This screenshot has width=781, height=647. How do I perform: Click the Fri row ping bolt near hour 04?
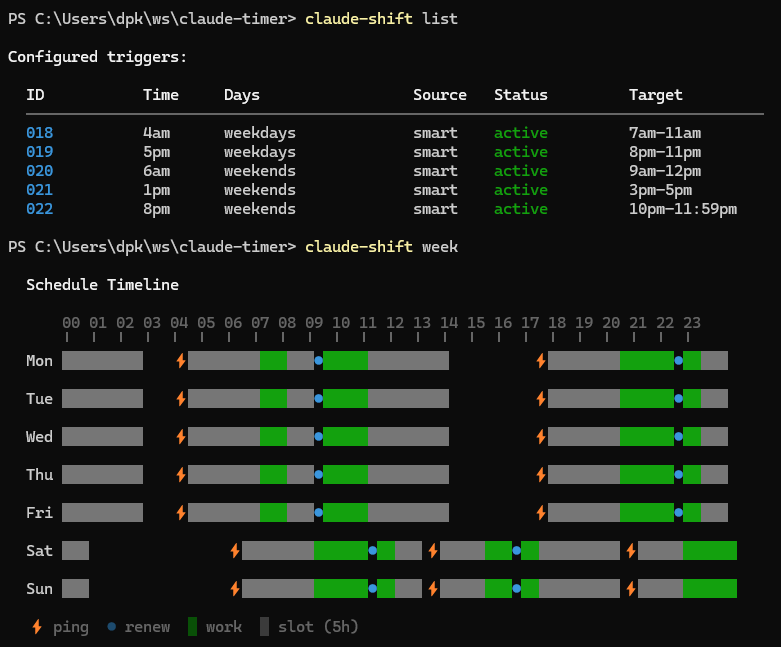(181, 513)
